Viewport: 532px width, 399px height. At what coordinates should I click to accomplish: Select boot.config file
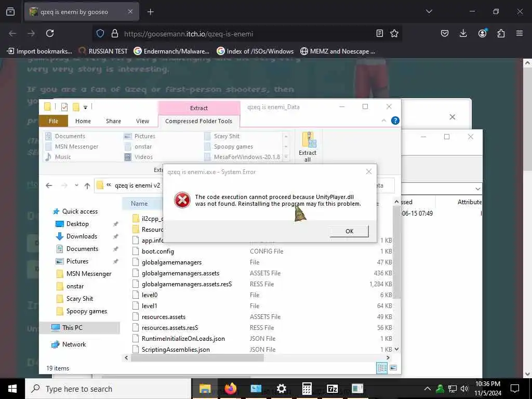[x=158, y=251]
